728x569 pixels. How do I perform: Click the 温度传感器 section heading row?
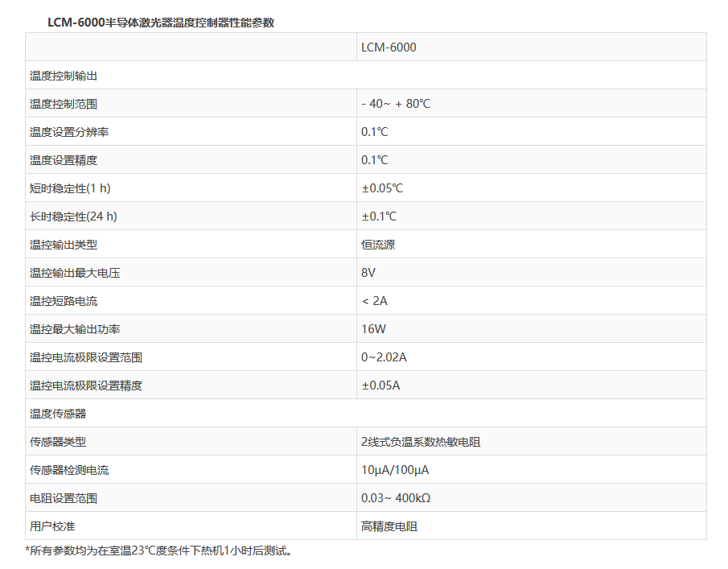tap(58, 414)
